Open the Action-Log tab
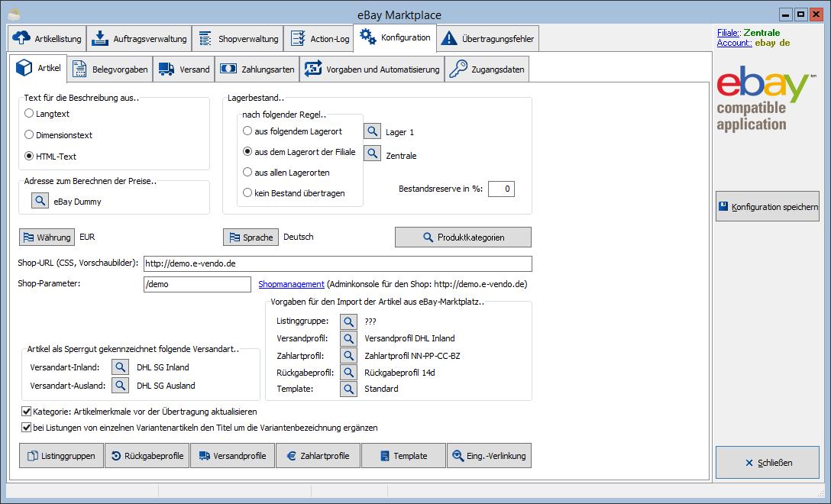Screen dimensions: 831x504 (318, 39)
